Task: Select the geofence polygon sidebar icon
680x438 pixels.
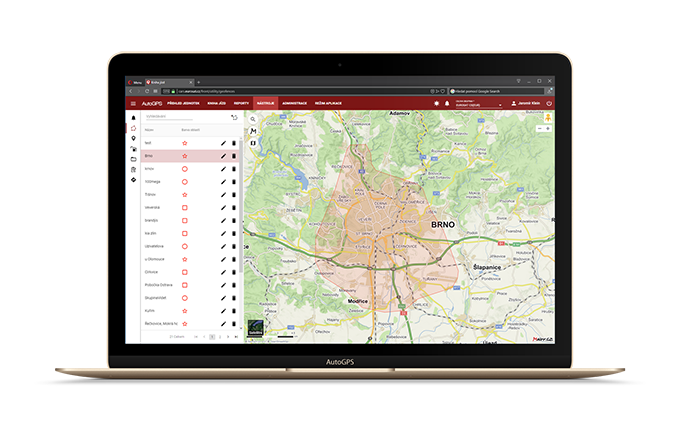Action: tap(134, 128)
